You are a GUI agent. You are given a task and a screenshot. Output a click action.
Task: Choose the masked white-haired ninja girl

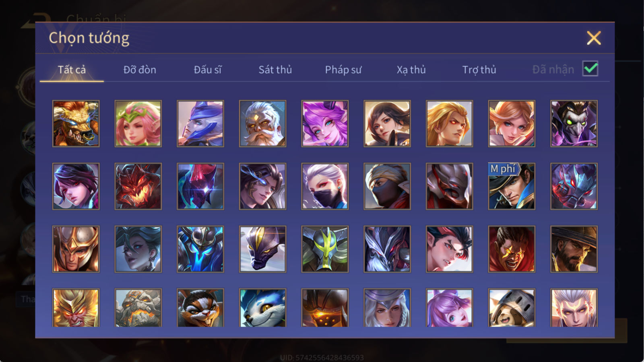[325, 186]
